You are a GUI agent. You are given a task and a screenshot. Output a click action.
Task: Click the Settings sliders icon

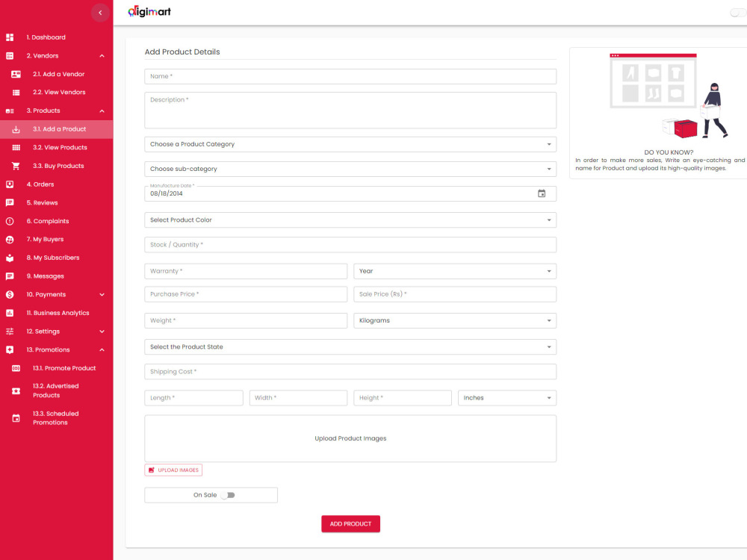[x=10, y=332]
